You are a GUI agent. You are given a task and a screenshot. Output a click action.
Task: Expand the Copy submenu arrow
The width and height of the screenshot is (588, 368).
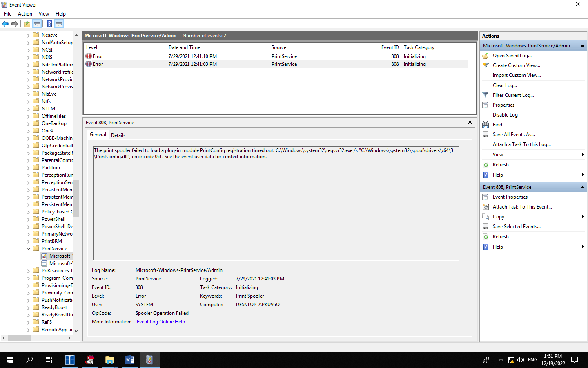click(583, 217)
